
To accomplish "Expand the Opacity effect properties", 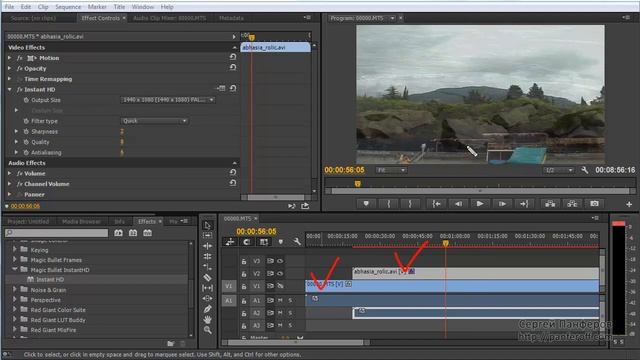I will click(9, 69).
